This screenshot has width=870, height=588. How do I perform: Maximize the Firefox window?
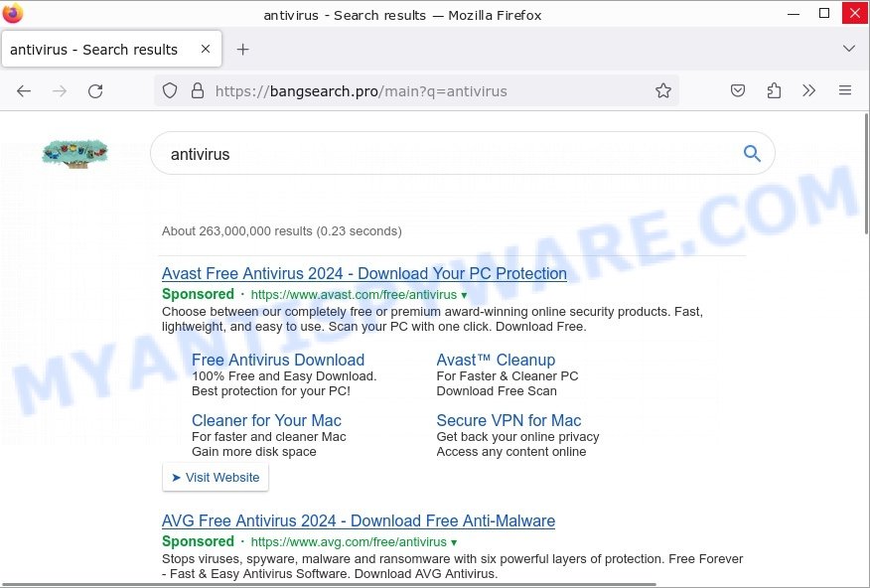tap(824, 13)
